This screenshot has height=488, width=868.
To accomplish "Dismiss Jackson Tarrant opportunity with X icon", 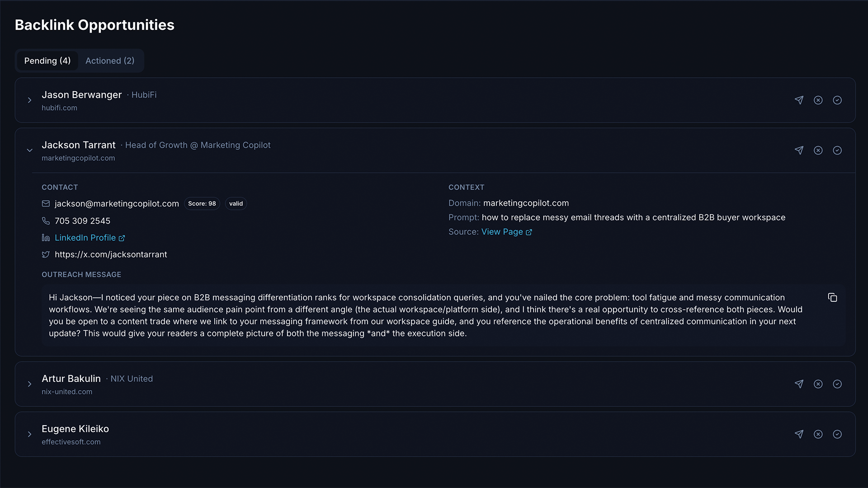I will coord(818,150).
